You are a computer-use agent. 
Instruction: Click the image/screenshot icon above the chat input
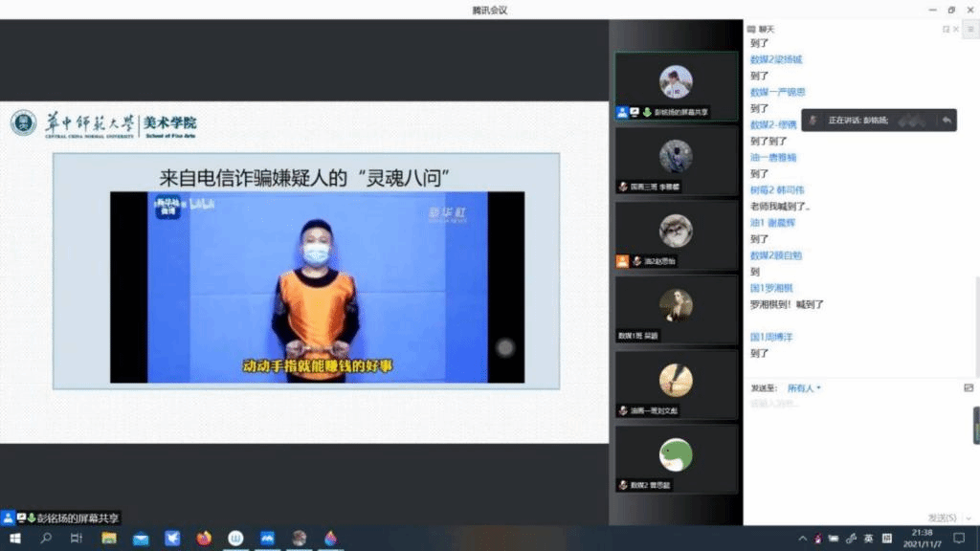[969, 388]
